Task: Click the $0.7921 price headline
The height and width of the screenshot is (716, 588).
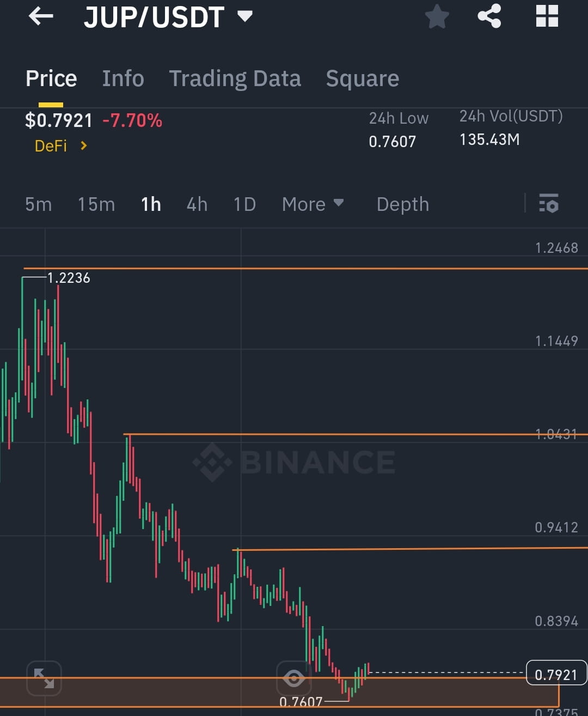Action: [x=59, y=120]
